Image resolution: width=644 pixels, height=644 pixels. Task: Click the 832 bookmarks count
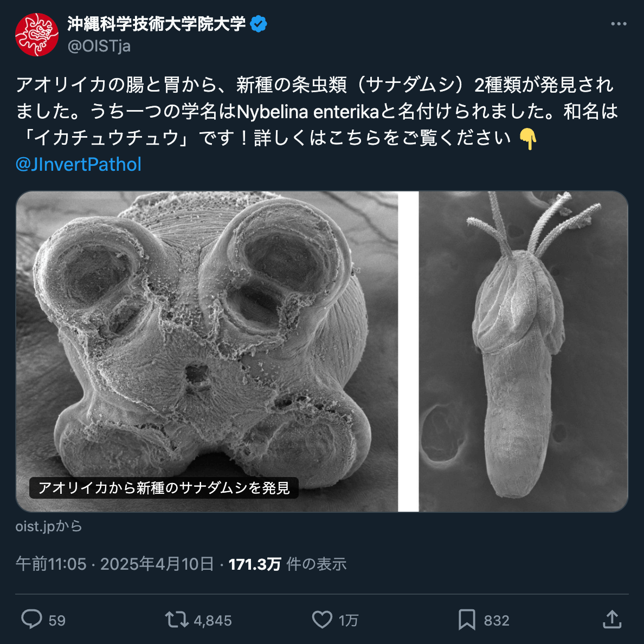point(497,620)
